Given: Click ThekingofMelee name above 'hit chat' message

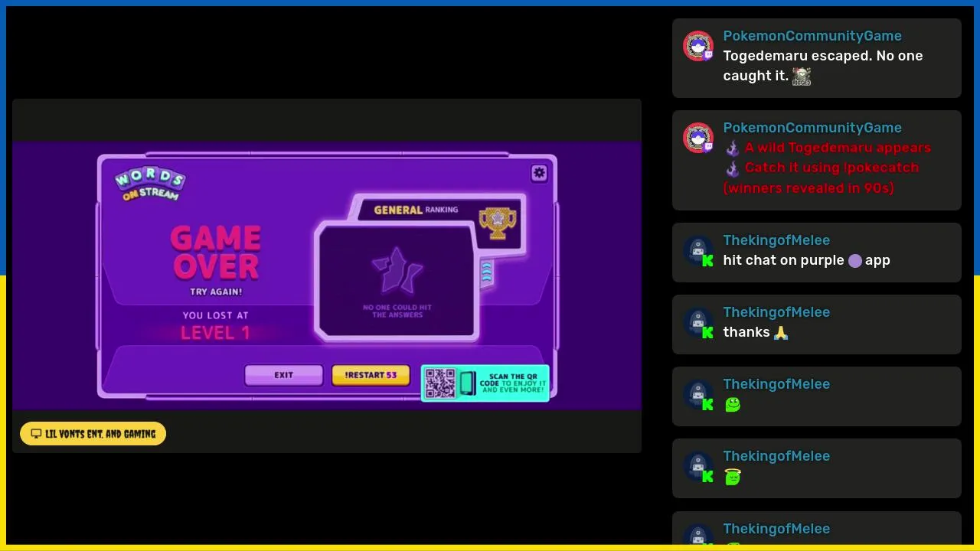Looking at the screenshot, I should [776, 240].
